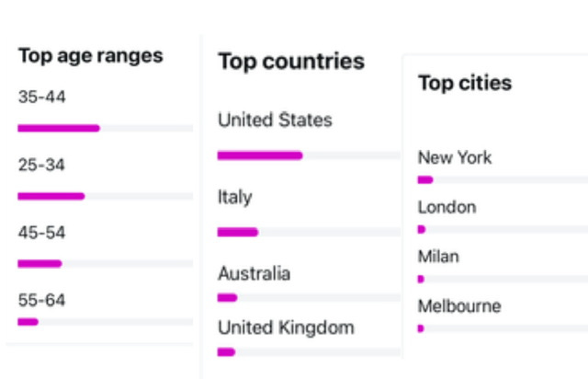588x379 pixels.
Task: Select the 35-44 age label
Action: coord(41,97)
